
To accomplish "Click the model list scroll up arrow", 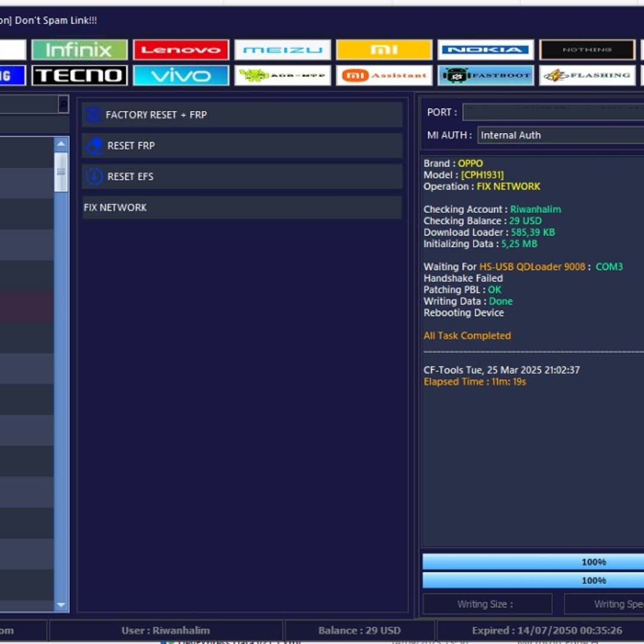I will (x=61, y=144).
